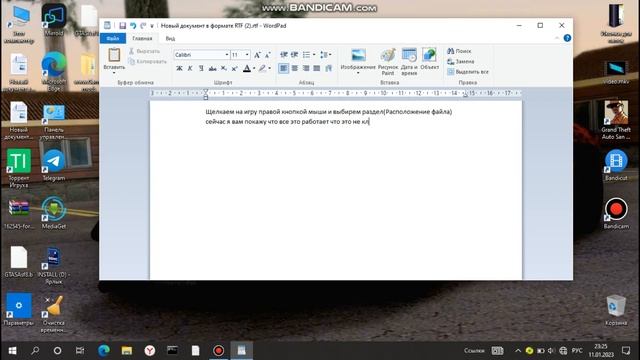This screenshot has height=360, width=640.
Task: Click increase indent icon
Action: click(294, 54)
